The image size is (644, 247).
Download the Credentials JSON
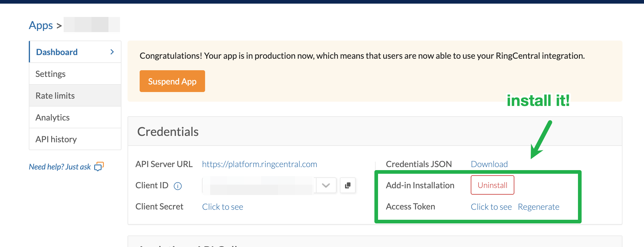click(489, 164)
